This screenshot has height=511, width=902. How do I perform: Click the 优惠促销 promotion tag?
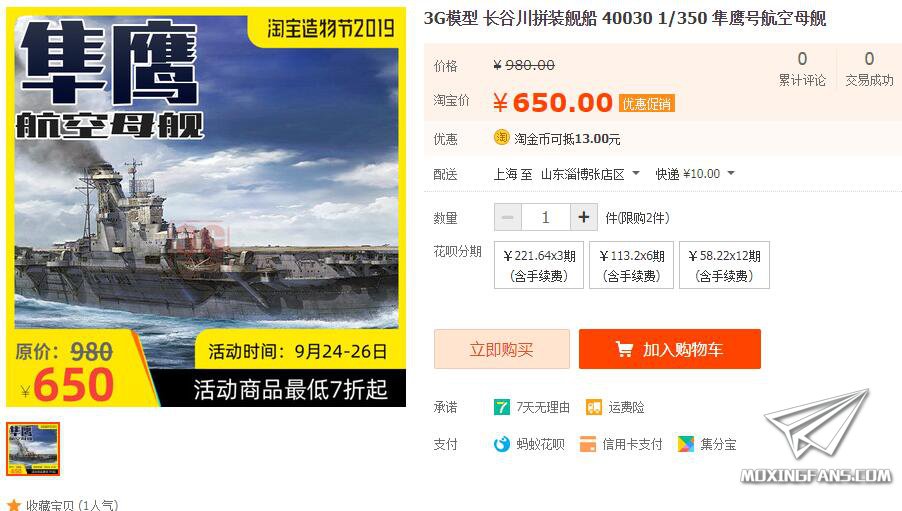coord(647,104)
